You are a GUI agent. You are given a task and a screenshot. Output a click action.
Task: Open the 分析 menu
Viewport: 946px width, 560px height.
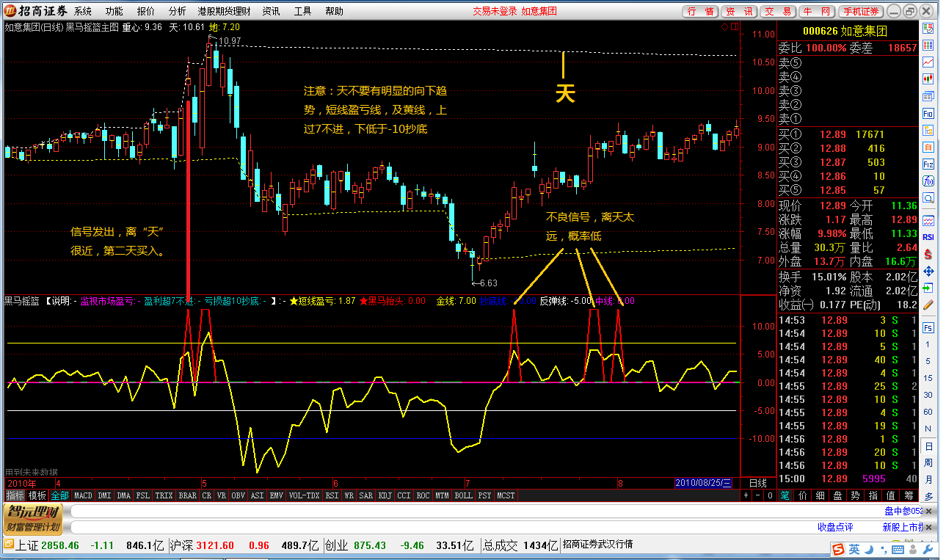point(177,11)
